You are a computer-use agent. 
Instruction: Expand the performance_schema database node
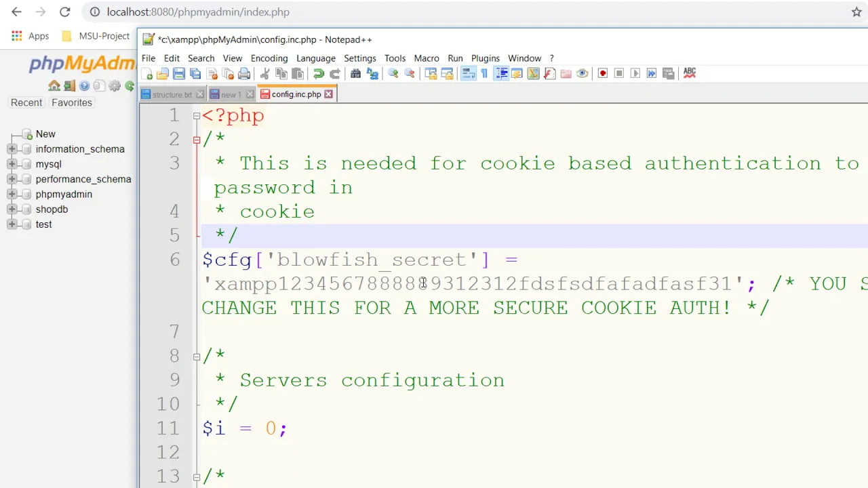(x=12, y=179)
